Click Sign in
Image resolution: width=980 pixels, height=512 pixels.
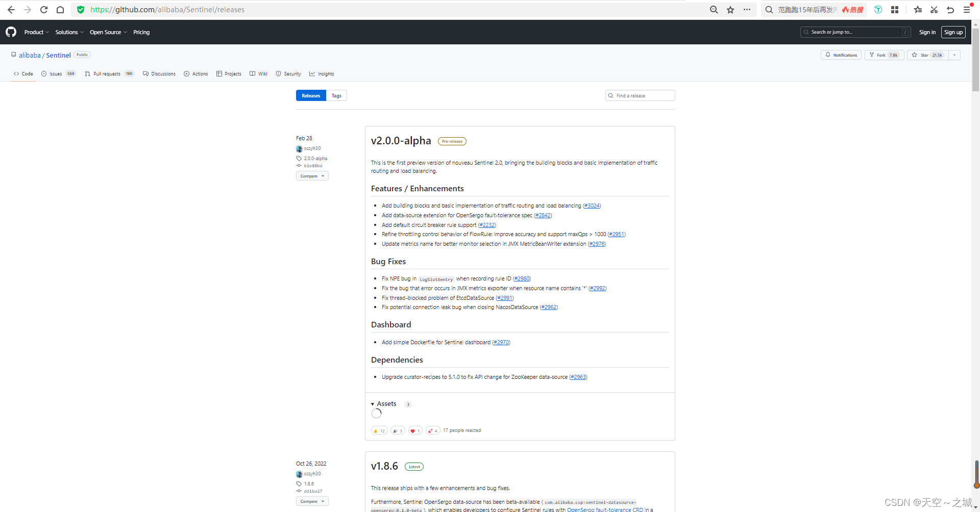[x=927, y=32]
